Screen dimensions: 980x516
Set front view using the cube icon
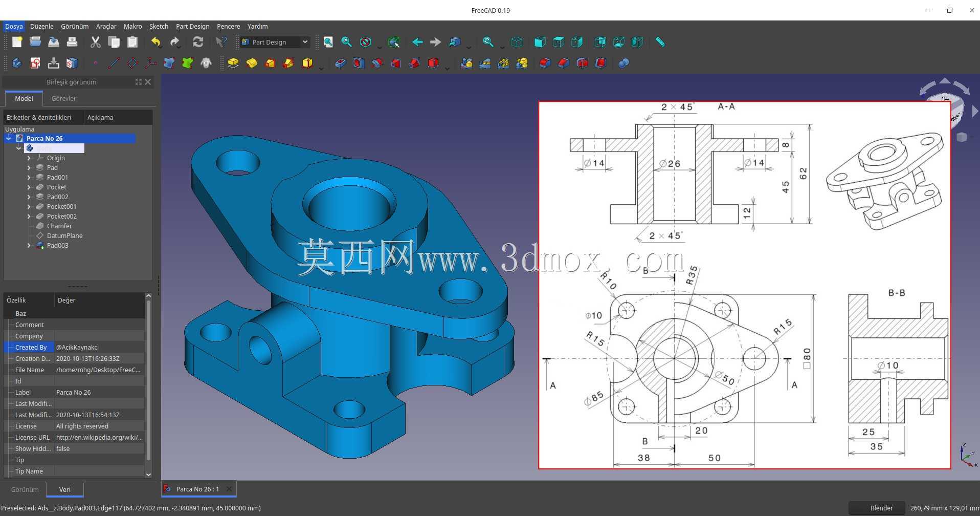pyautogui.click(x=540, y=42)
